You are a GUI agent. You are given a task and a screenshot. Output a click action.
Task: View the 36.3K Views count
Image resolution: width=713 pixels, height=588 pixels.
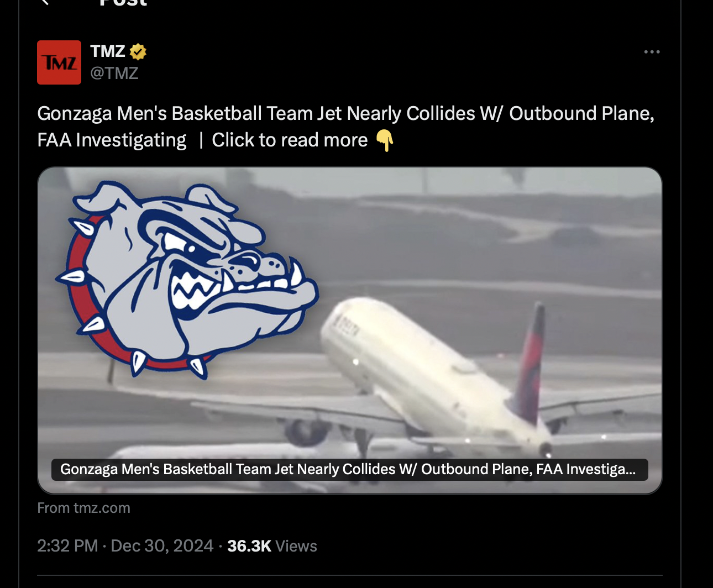click(272, 546)
